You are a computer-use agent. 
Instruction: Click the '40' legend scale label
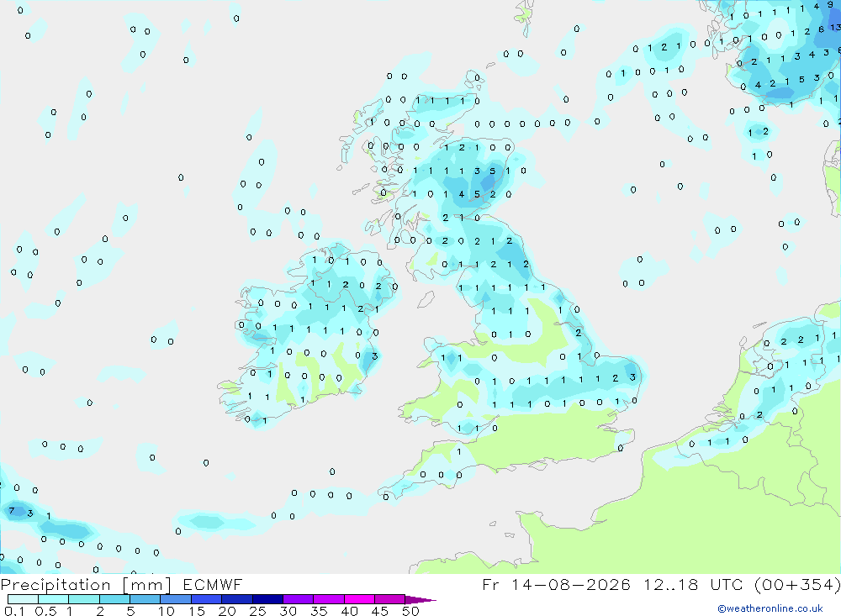click(x=349, y=611)
